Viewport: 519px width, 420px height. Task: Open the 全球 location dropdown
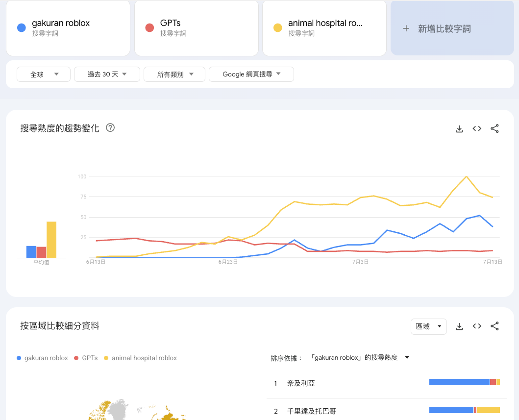(44, 74)
